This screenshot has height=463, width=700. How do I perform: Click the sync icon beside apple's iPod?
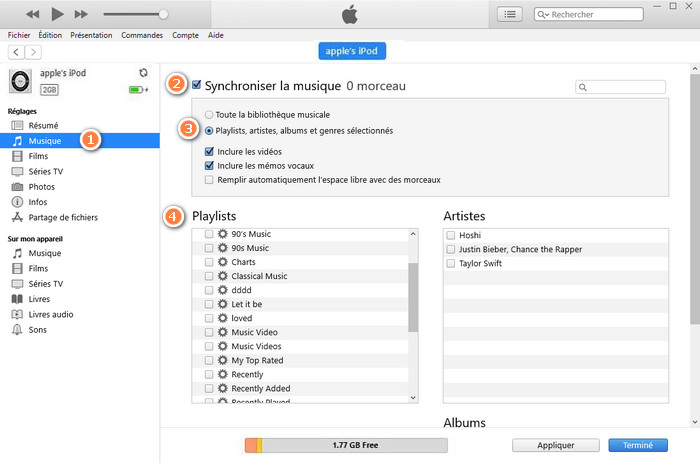coord(144,73)
